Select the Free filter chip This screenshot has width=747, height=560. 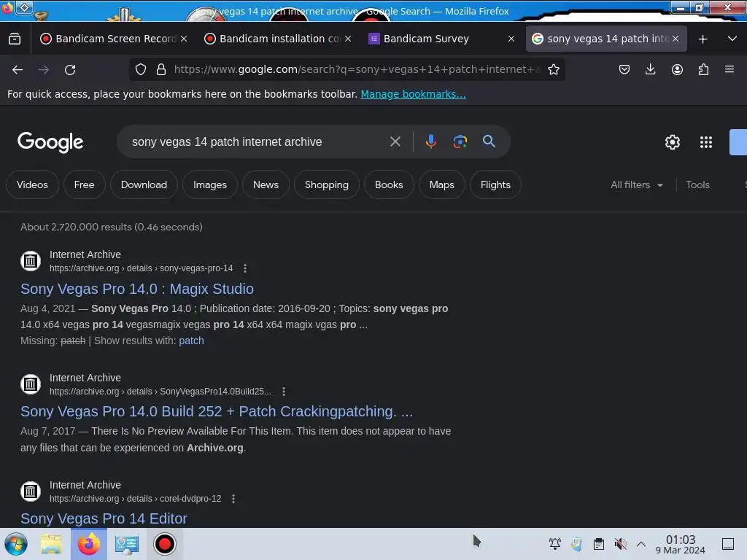85,184
